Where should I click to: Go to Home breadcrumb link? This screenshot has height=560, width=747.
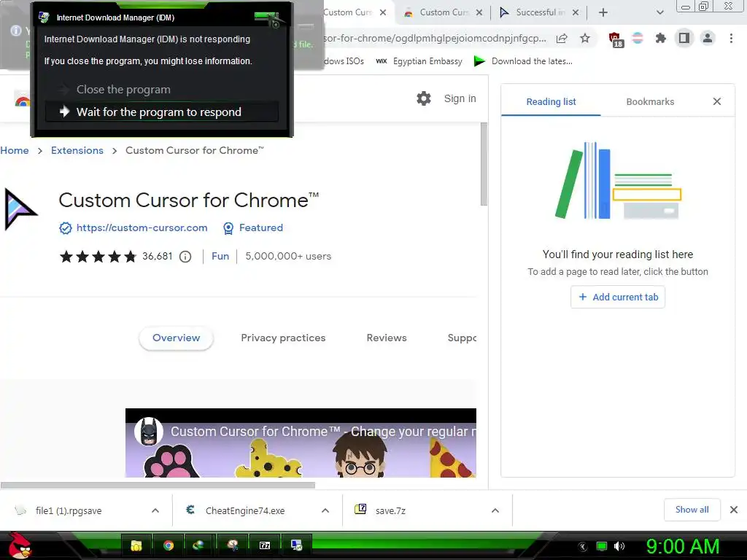pyautogui.click(x=15, y=150)
